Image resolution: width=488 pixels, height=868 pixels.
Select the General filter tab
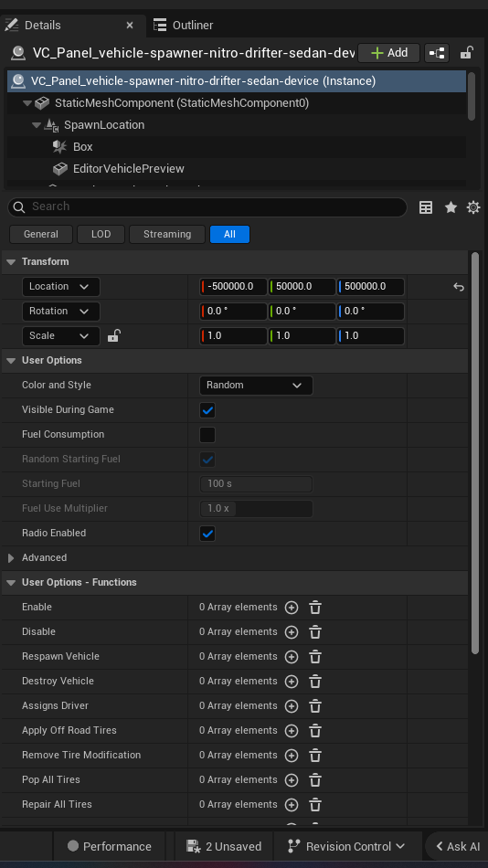coord(41,234)
